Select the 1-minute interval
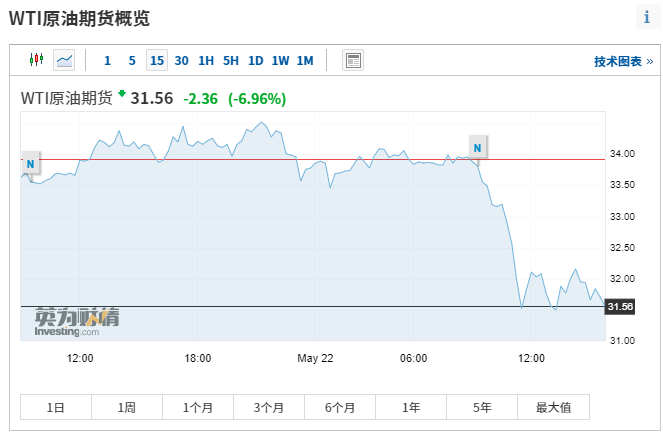 click(x=108, y=61)
